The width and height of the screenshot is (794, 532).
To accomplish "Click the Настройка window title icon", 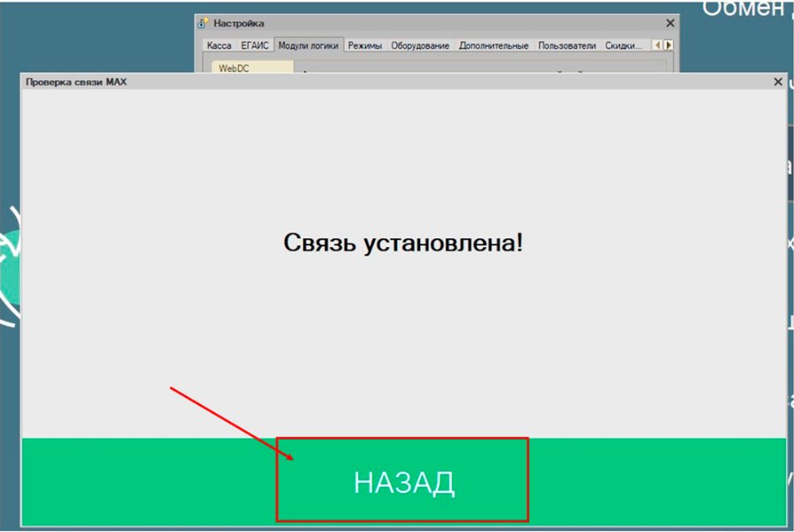I will pyautogui.click(x=203, y=23).
